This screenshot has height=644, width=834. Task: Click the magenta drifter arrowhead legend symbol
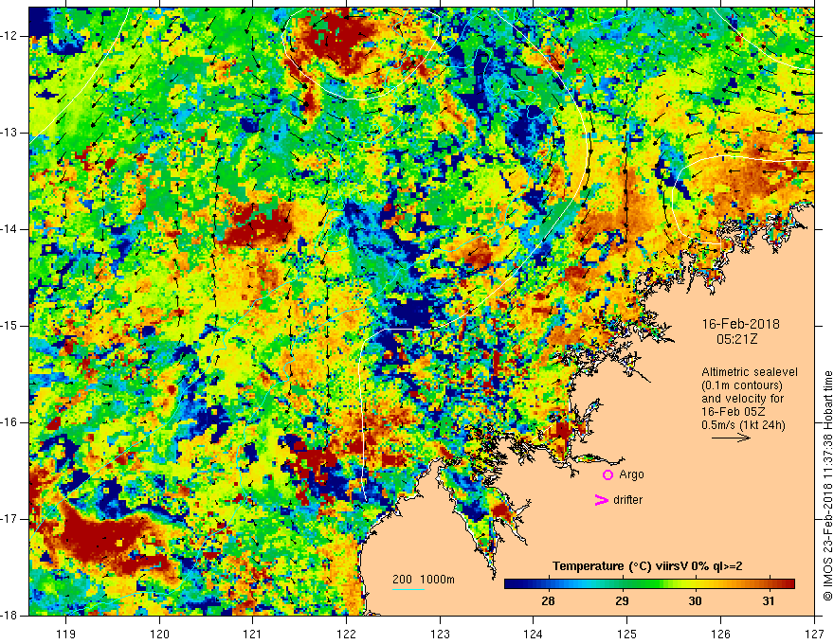[601, 500]
